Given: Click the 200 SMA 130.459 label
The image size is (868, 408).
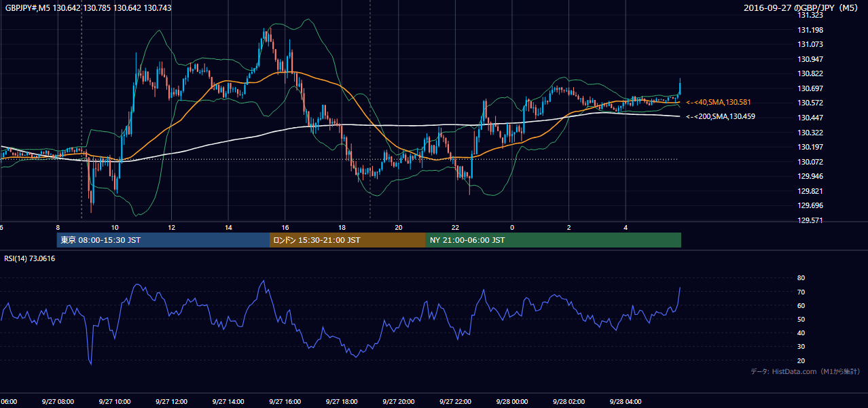Looking at the screenshot, I should point(720,117).
